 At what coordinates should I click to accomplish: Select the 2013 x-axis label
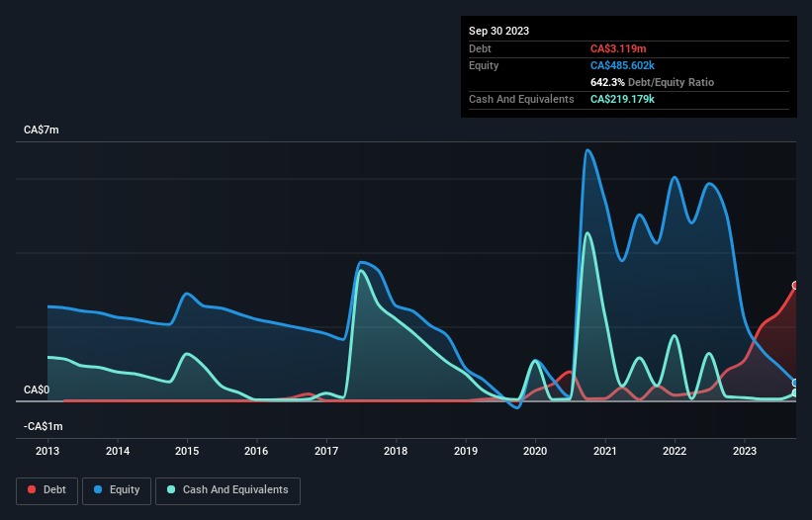(x=47, y=451)
